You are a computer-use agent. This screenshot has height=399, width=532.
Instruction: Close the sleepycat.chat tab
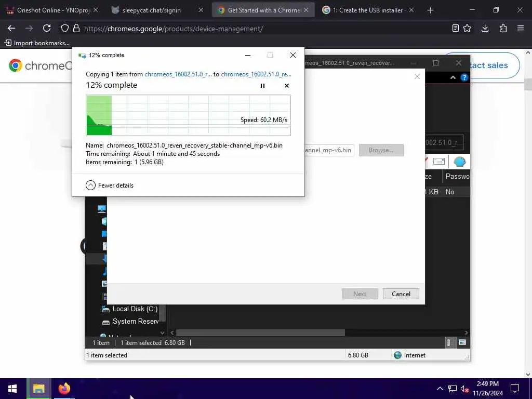click(201, 10)
